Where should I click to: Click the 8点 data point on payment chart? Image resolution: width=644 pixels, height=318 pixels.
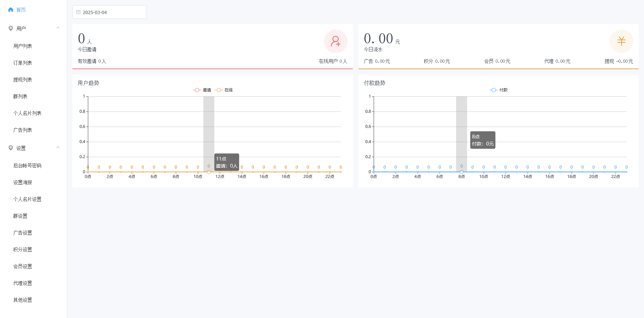(x=462, y=172)
